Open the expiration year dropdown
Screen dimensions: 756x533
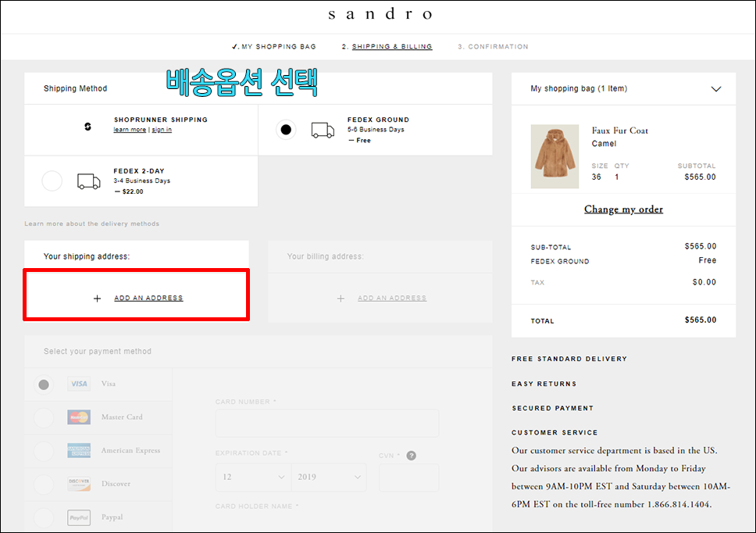[x=328, y=477]
